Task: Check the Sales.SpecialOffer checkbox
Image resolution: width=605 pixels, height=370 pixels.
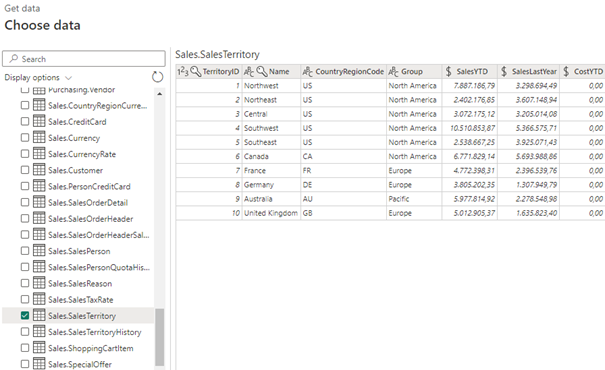Action: [25, 364]
